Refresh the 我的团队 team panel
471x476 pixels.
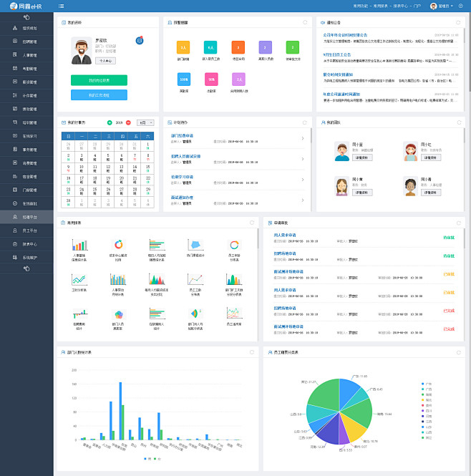coord(459,122)
